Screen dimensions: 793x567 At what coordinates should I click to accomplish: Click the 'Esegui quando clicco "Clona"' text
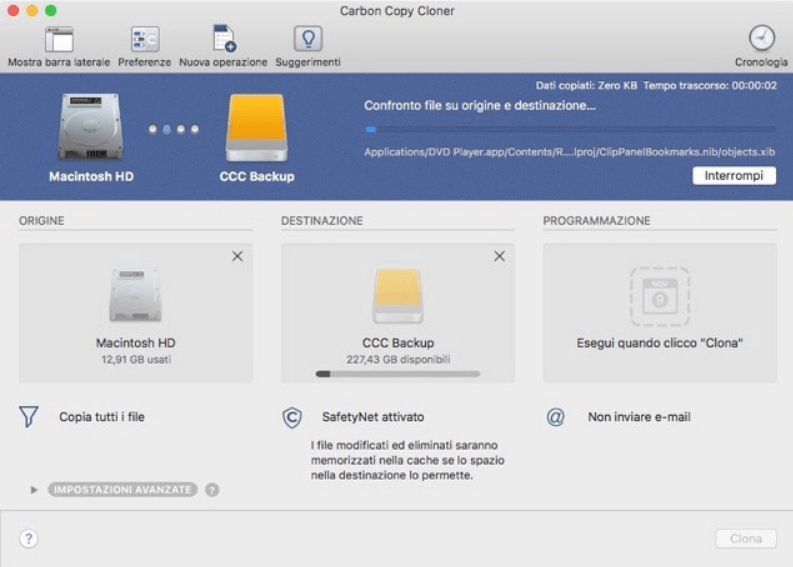click(x=659, y=343)
